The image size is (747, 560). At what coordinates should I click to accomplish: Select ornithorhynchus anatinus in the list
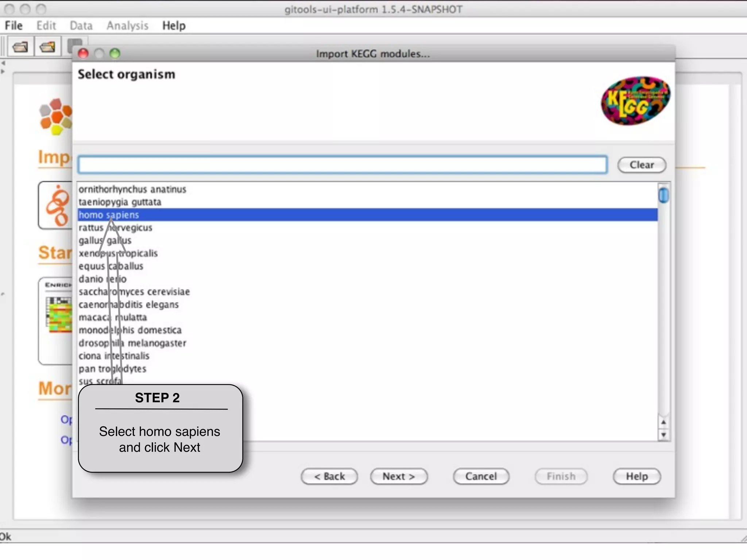[368, 189]
